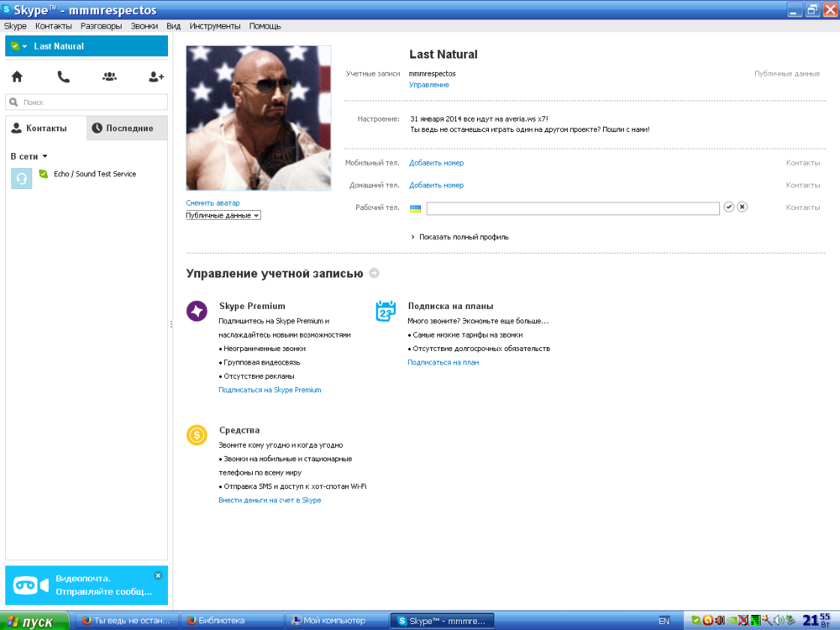
Task: Click the Home icon in the sidebar
Action: coord(17,76)
